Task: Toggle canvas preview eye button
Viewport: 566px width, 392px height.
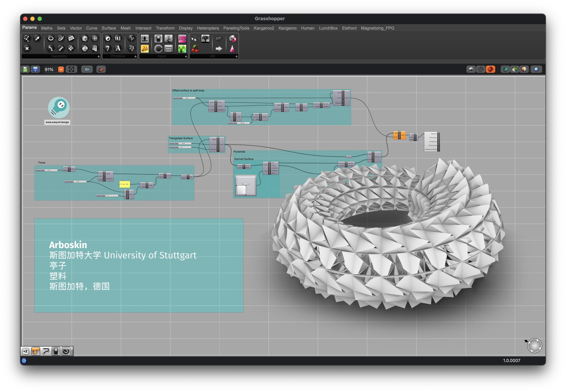Action: 87,69
